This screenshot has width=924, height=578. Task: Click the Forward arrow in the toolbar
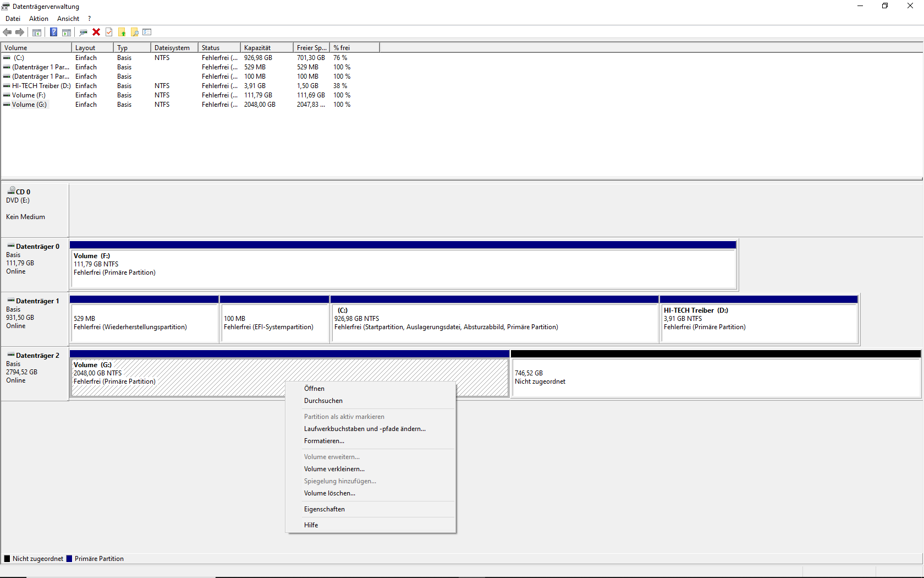[x=20, y=32]
